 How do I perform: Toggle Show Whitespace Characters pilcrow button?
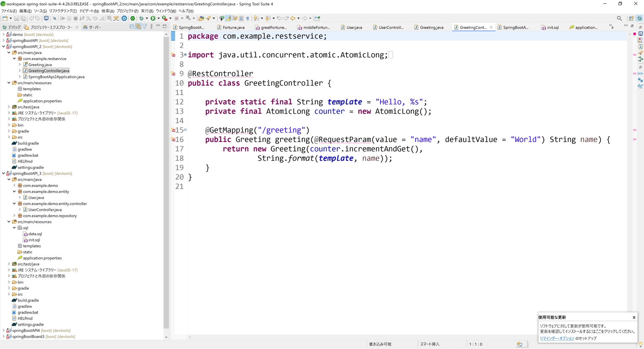(248, 18)
